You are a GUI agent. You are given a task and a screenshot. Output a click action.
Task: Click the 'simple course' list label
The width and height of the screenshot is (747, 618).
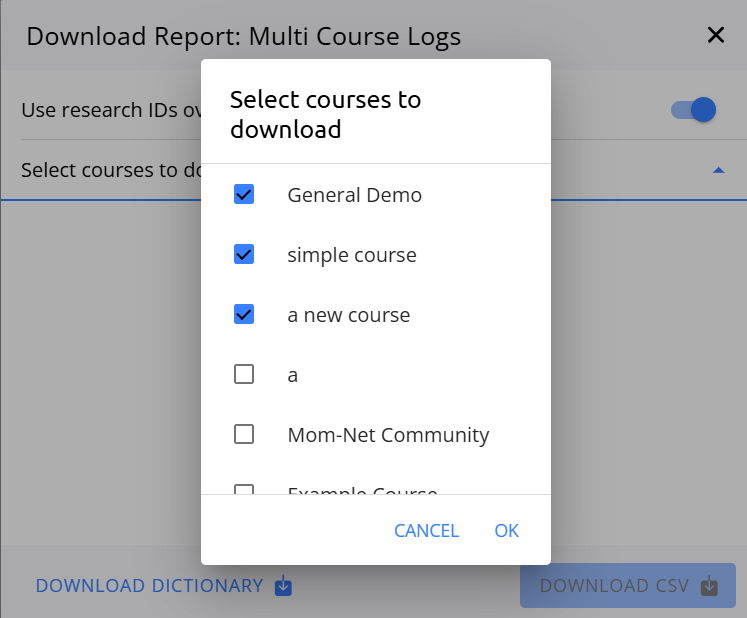point(351,255)
